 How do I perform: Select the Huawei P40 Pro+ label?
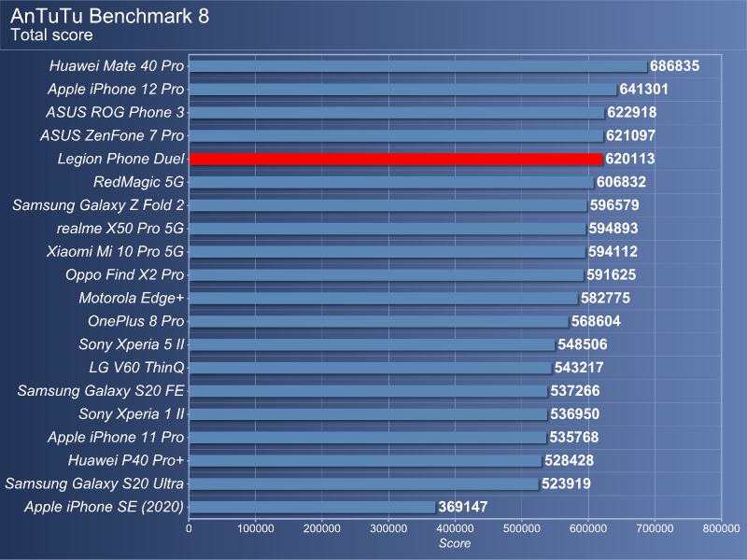point(126,460)
